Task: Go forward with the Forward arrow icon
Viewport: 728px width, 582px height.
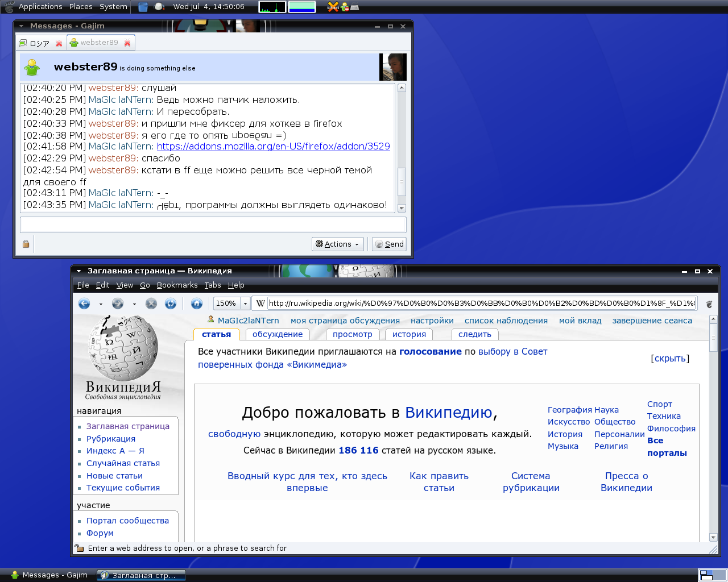Action: [x=118, y=304]
